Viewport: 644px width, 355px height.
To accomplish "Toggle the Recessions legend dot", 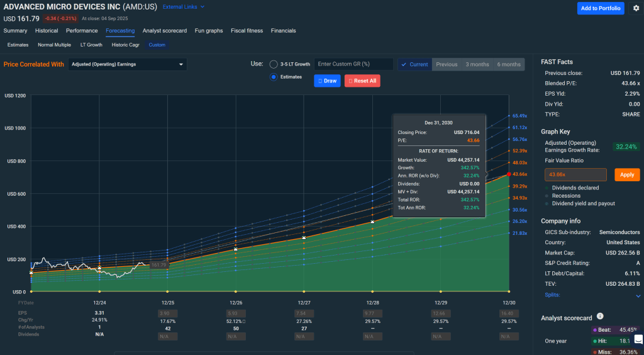I will tap(547, 196).
